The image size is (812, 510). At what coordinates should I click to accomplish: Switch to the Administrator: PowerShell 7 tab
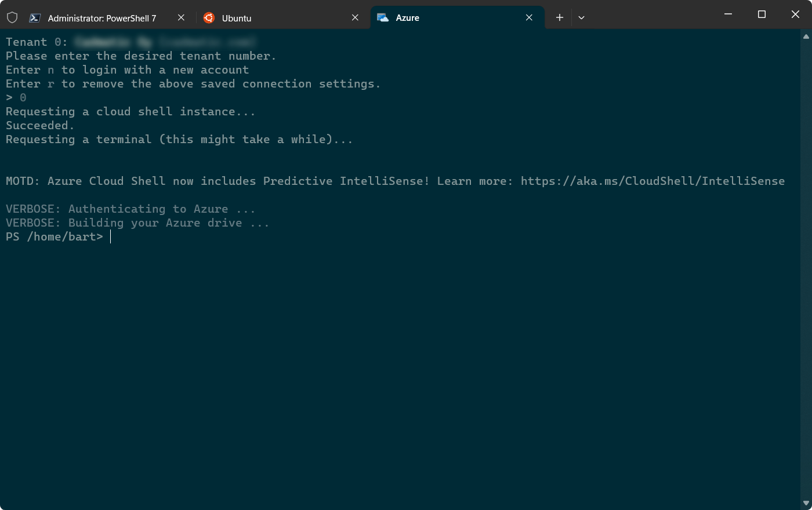(x=104, y=18)
